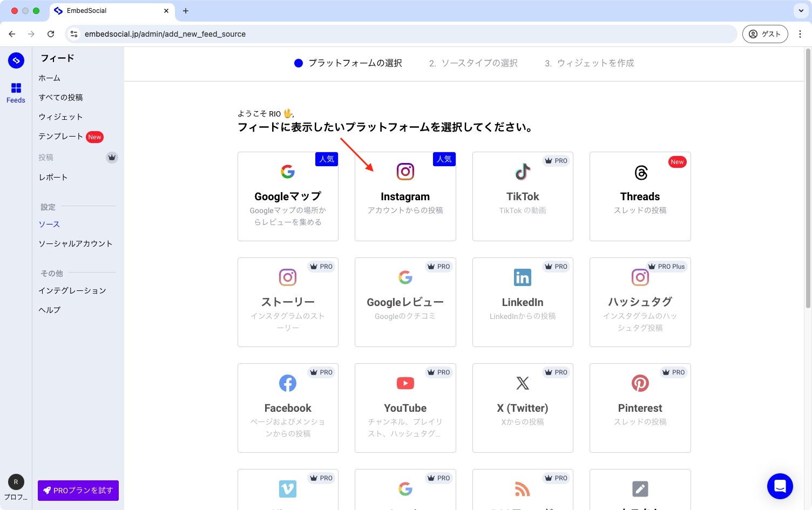Select the TikTok platform card
Viewport: 812px width, 510px height.
click(x=523, y=196)
